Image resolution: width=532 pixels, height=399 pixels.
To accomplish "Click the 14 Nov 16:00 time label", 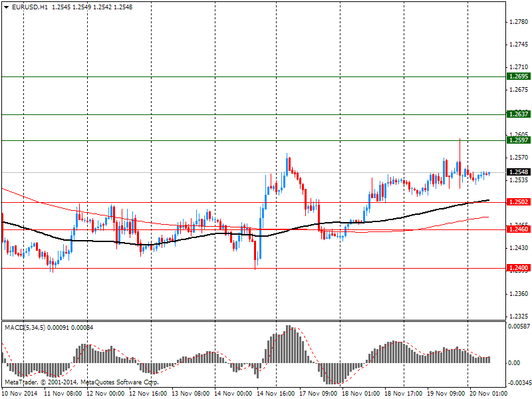I will [x=276, y=394].
